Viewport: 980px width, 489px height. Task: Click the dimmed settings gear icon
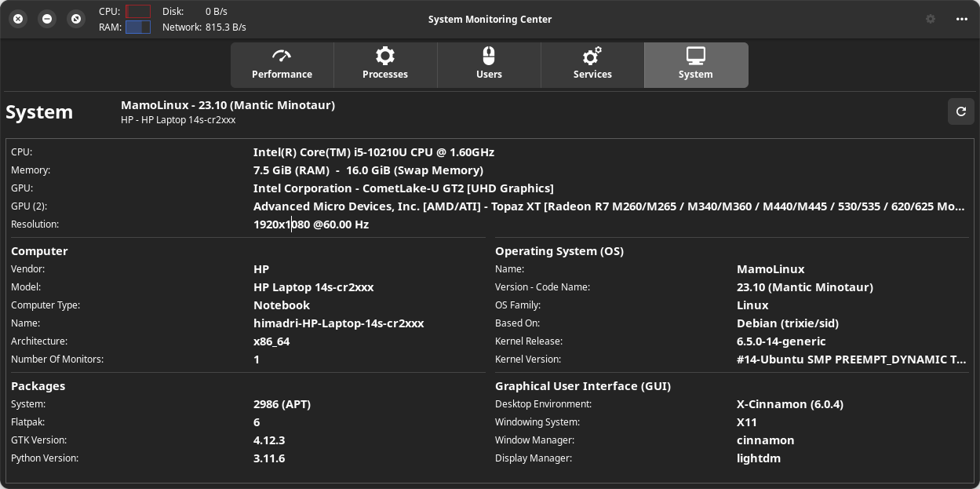point(931,19)
